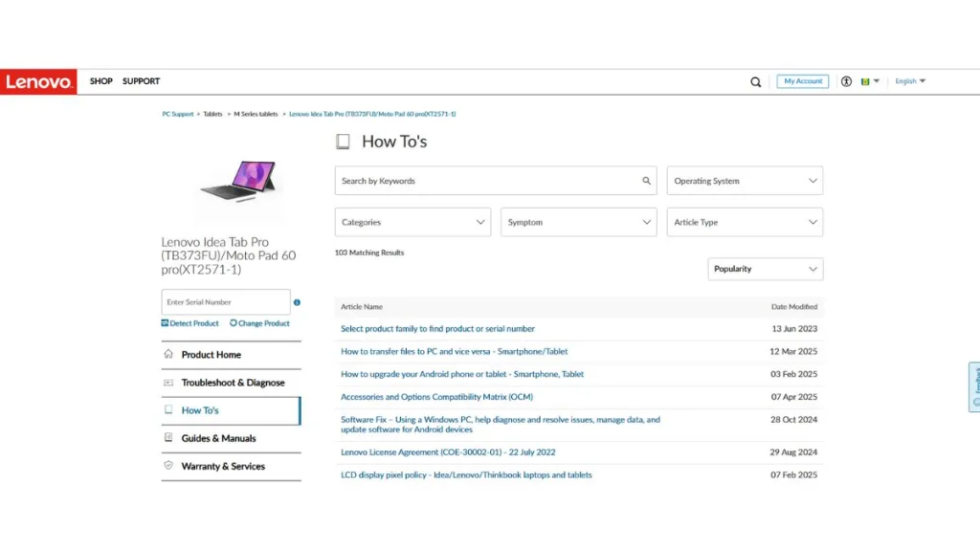Click the Detect Product link

click(190, 323)
